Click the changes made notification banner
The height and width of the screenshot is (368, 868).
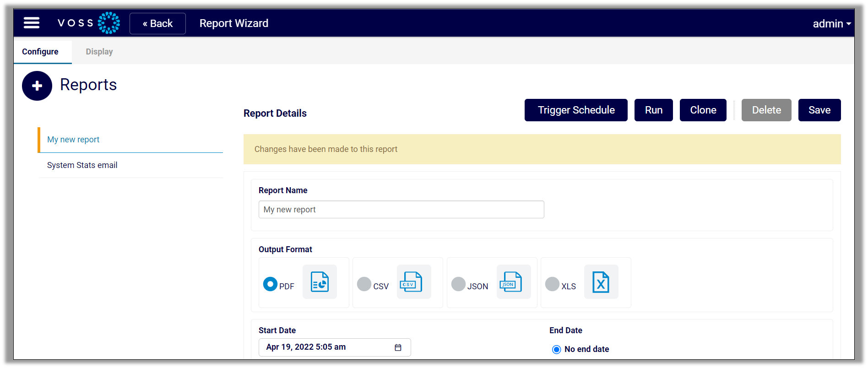pyautogui.click(x=542, y=149)
